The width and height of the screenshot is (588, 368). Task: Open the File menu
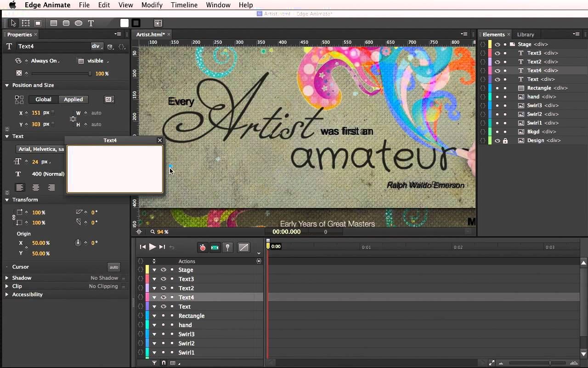(84, 5)
